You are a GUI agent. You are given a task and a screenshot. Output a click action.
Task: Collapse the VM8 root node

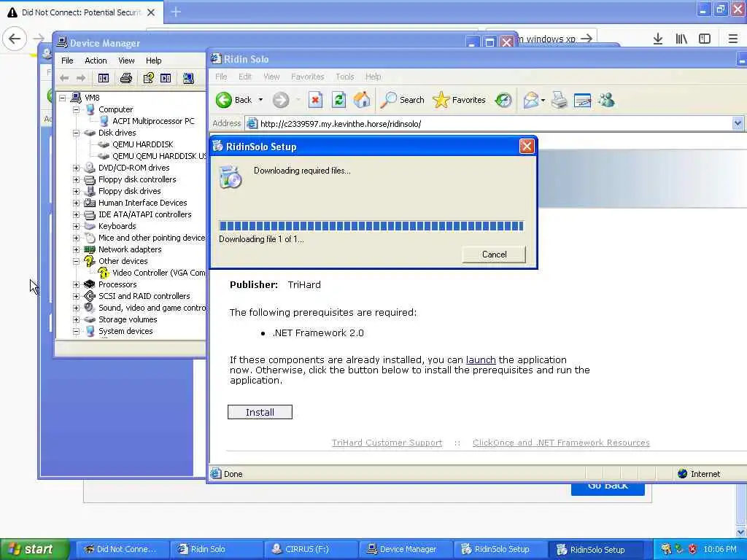63,98
